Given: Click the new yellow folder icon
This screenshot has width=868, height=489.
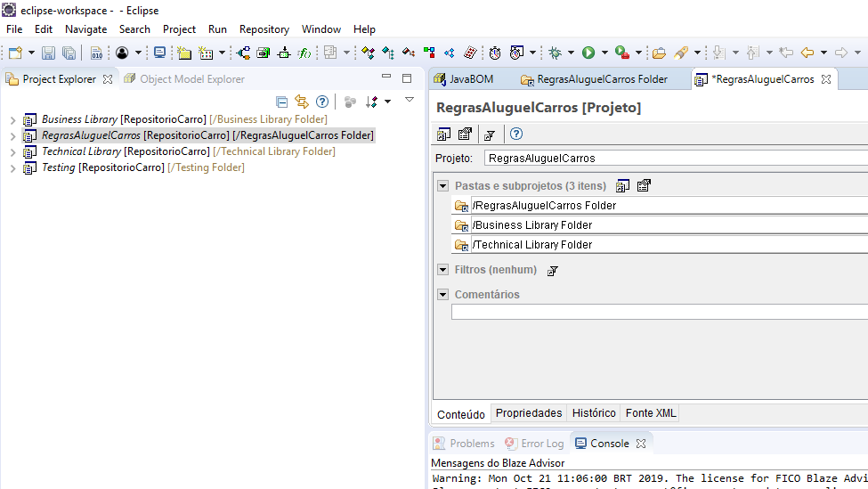Looking at the screenshot, I should pyautogui.click(x=184, y=53).
